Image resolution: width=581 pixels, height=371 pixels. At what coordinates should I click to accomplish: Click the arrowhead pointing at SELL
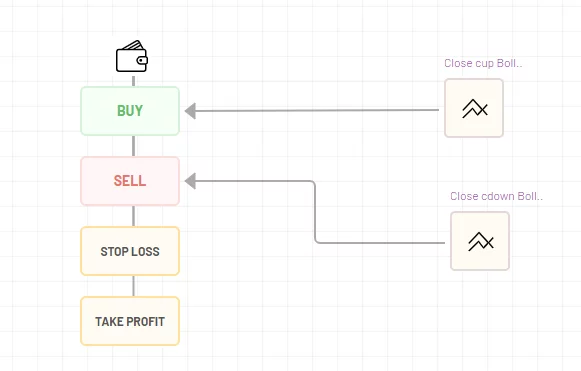click(x=190, y=181)
